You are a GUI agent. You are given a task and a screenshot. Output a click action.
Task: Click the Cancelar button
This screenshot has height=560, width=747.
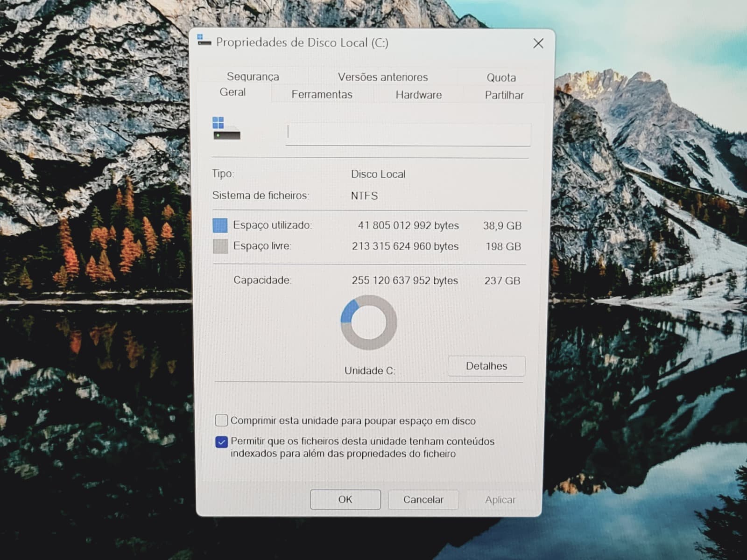[x=423, y=499]
